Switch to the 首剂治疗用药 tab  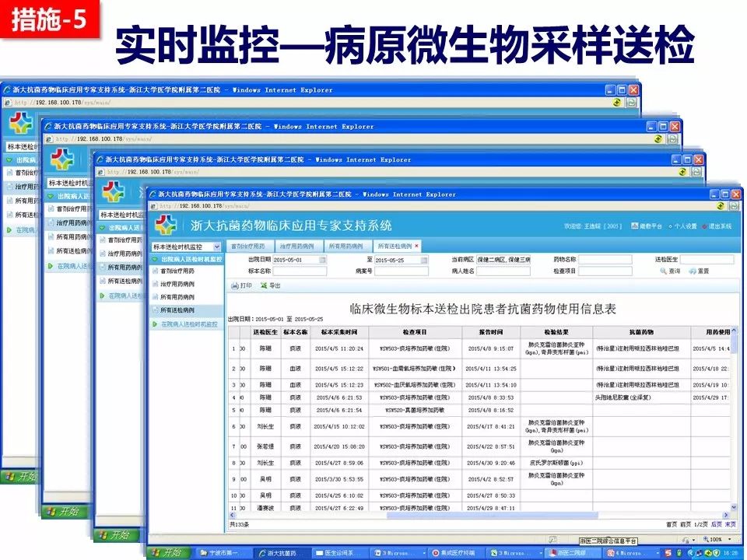coord(249,247)
